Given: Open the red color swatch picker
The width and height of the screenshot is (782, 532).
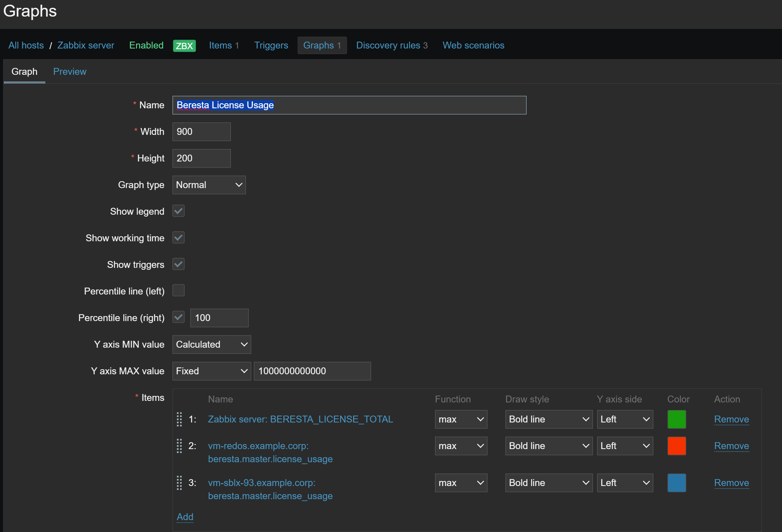Looking at the screenshot, I should click(x=676, y=446).
